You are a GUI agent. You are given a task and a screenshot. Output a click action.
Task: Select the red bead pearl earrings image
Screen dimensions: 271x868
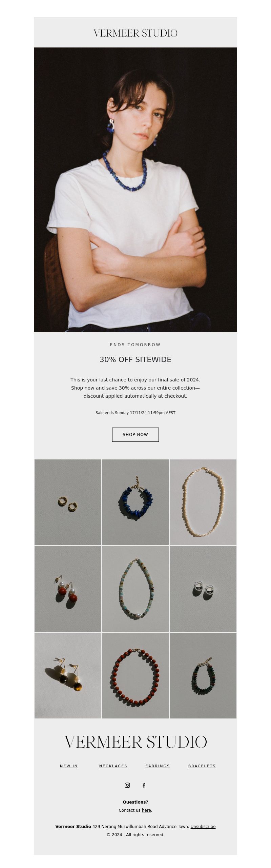(68, 589)
